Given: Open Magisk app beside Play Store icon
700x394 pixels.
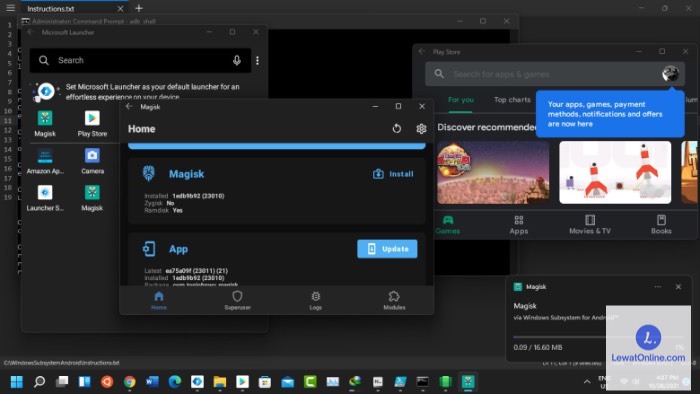Looking at the screenshot, I should pos(45,124).
